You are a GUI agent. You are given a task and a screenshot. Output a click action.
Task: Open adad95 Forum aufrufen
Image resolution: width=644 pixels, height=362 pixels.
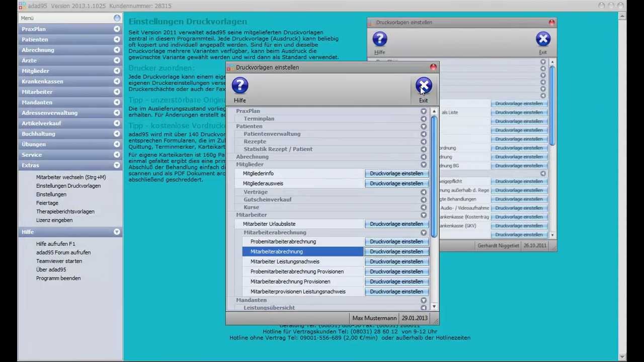[63, 252]
